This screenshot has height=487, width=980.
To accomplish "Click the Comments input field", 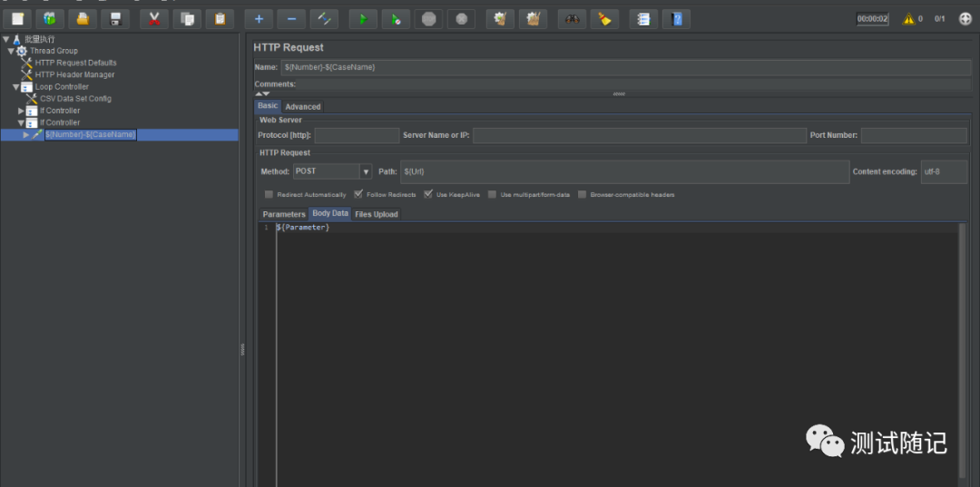I will pyautogui.click(x=634, y=83).
